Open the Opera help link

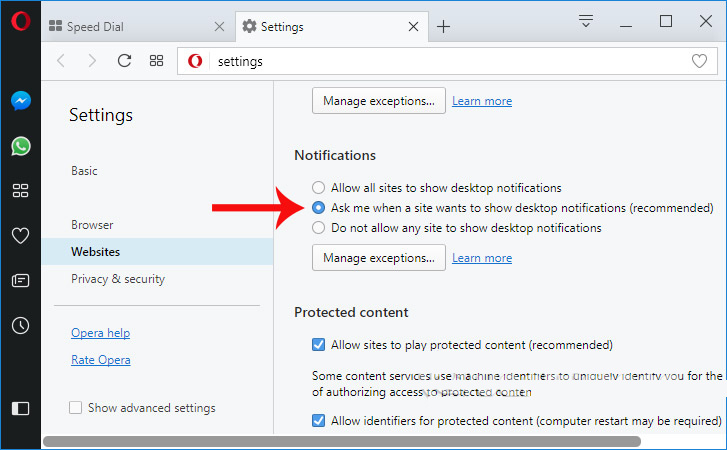coord(100,333)
